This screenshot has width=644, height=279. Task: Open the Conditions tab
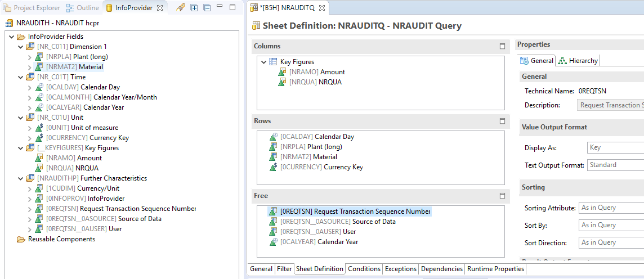364,269
